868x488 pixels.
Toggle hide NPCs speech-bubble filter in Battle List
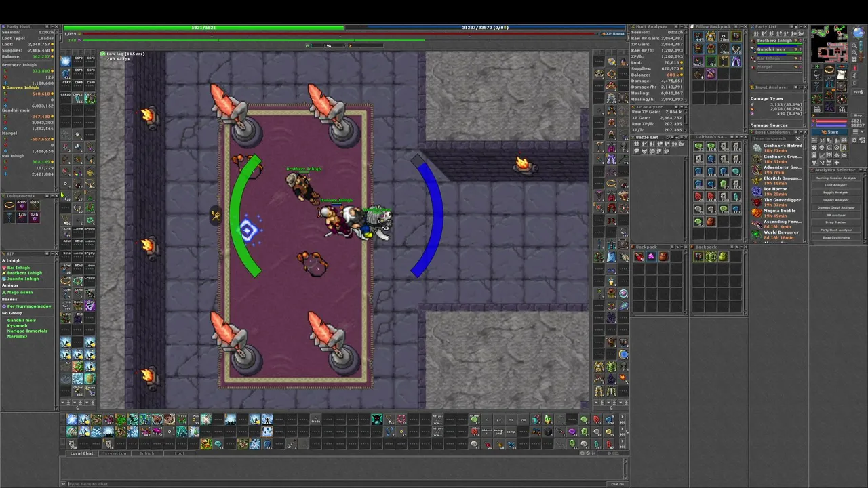tap(637, 150)
